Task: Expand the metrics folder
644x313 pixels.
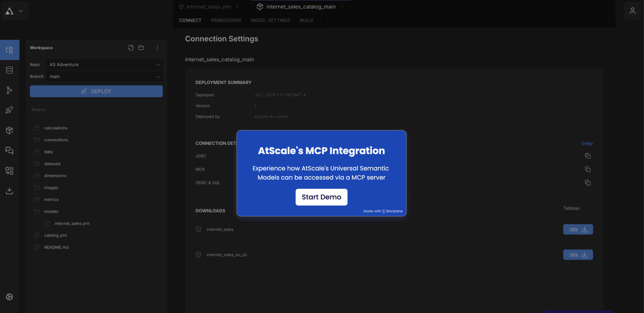Action: click(x=51, y=200)
